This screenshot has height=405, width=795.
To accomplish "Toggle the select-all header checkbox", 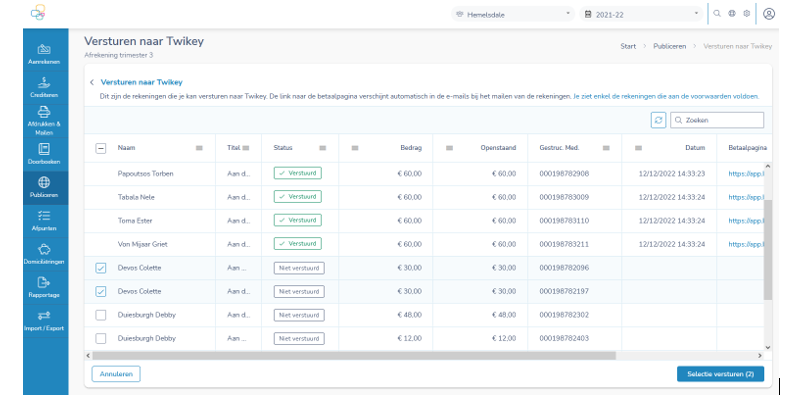I will tap(101, 149).
